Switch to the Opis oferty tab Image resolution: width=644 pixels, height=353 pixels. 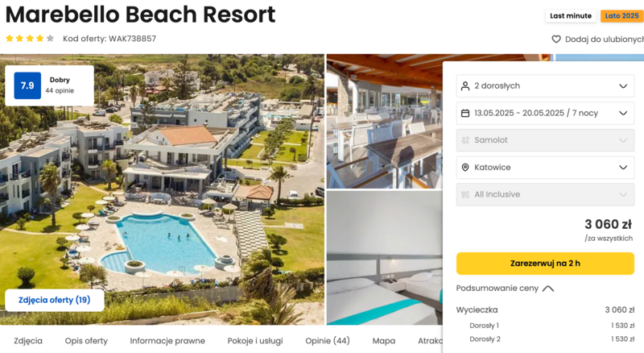pos(86,341)
